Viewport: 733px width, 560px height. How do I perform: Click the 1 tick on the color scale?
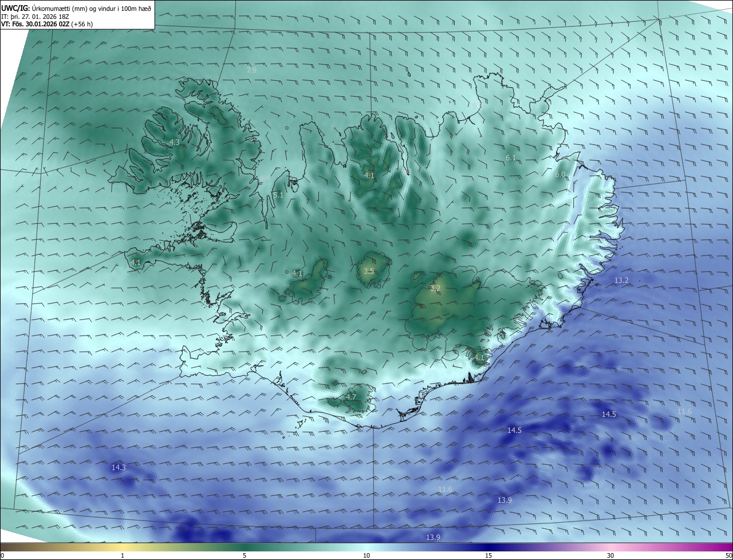(x=123, y=555)
